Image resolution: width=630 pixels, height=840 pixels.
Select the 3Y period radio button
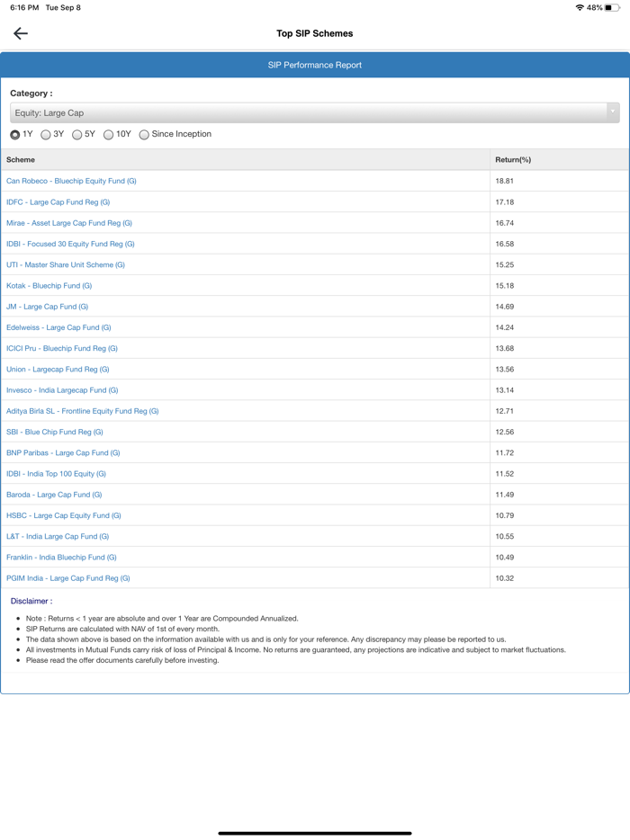[46, 135]
